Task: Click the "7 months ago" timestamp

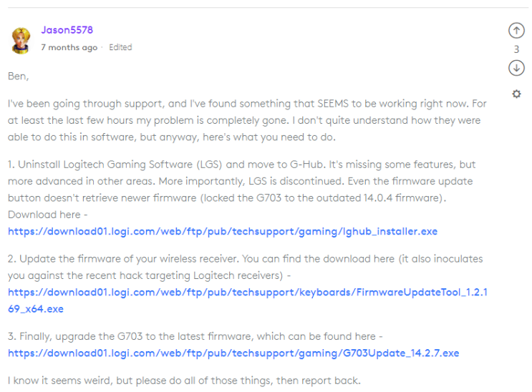Action: coord(69,47)
